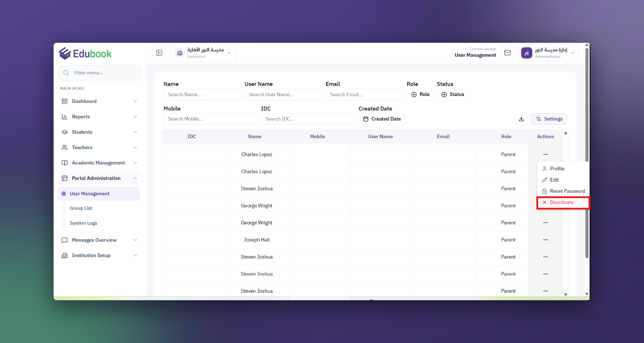Click the Search User Name input field
Image resolution: width=644 pixels, height=343 pixels.
(283, 95)
